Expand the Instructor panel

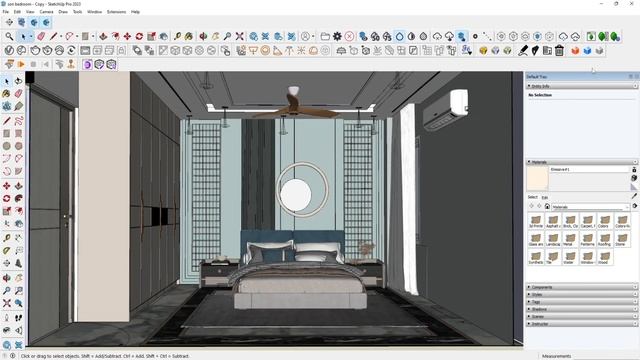[581, 324]
